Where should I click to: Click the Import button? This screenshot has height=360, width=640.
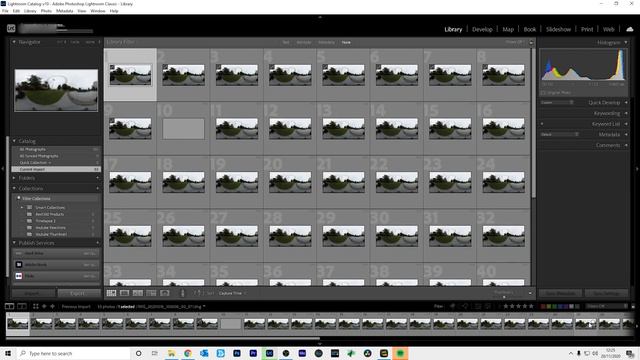[x=33, y=293]
